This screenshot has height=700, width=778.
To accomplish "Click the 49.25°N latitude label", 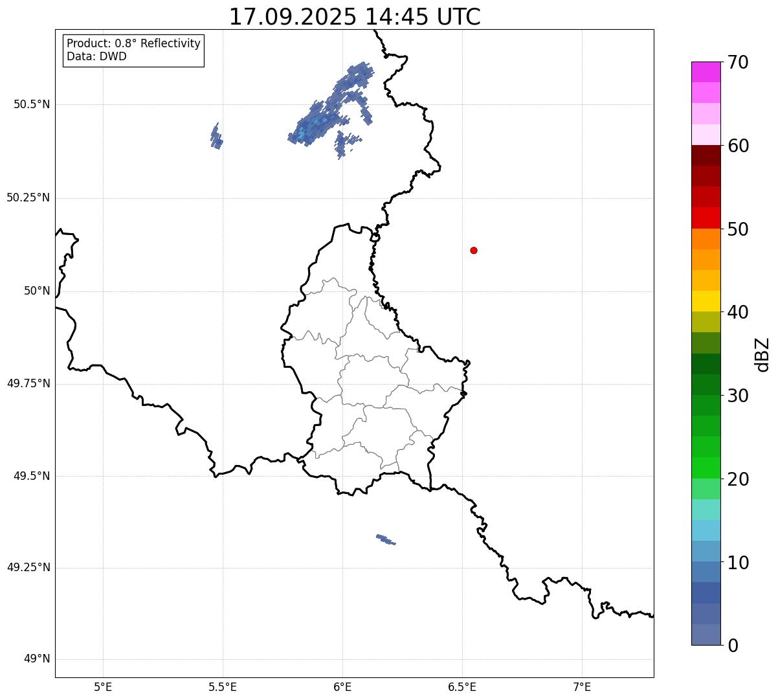I will (28, 568).
